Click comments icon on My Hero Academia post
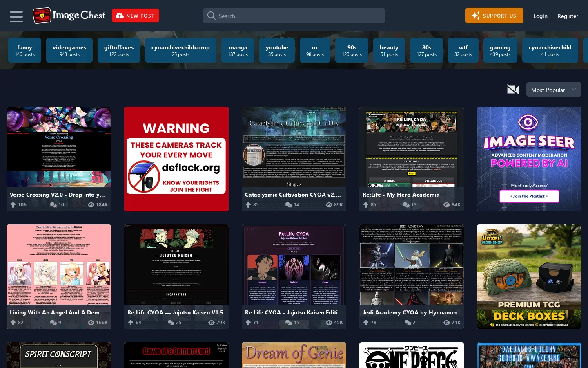Image resolution: width=588 pixels, height=368 pixels. [406, 205]
